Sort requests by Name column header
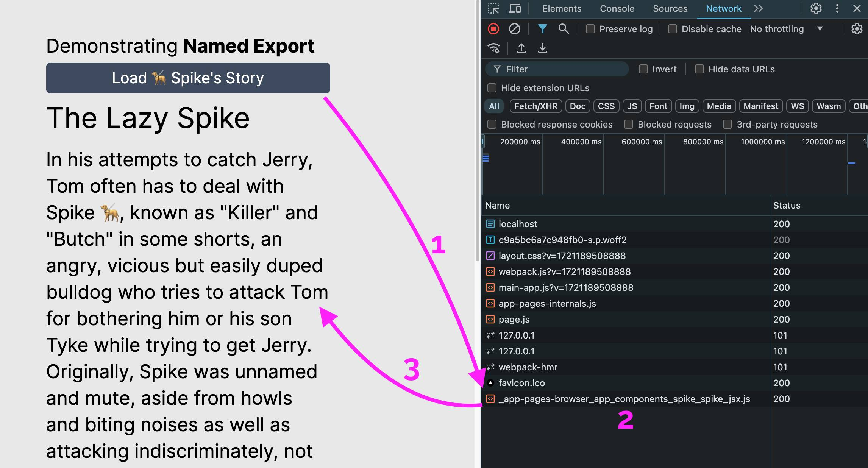This screenshot has width=868, height=468. click(x=626, y=206)
